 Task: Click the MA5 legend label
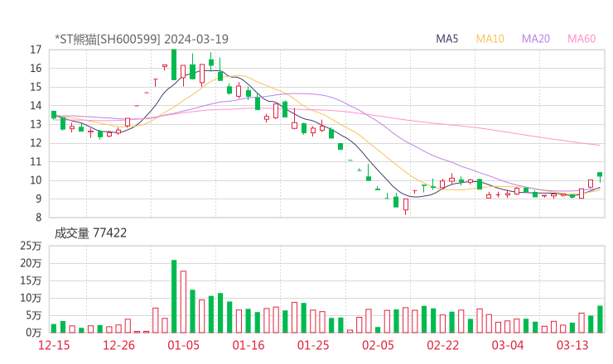[x=446, y=39]
